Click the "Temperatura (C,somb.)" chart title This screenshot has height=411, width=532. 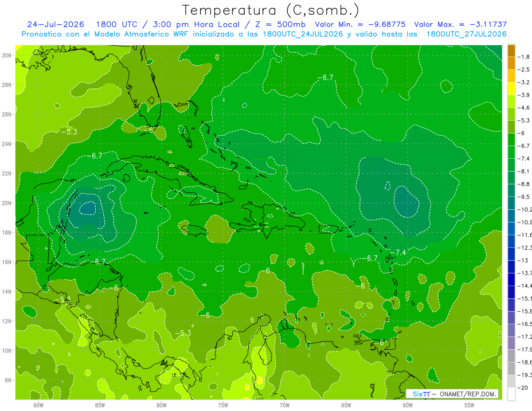click(271, 10)
